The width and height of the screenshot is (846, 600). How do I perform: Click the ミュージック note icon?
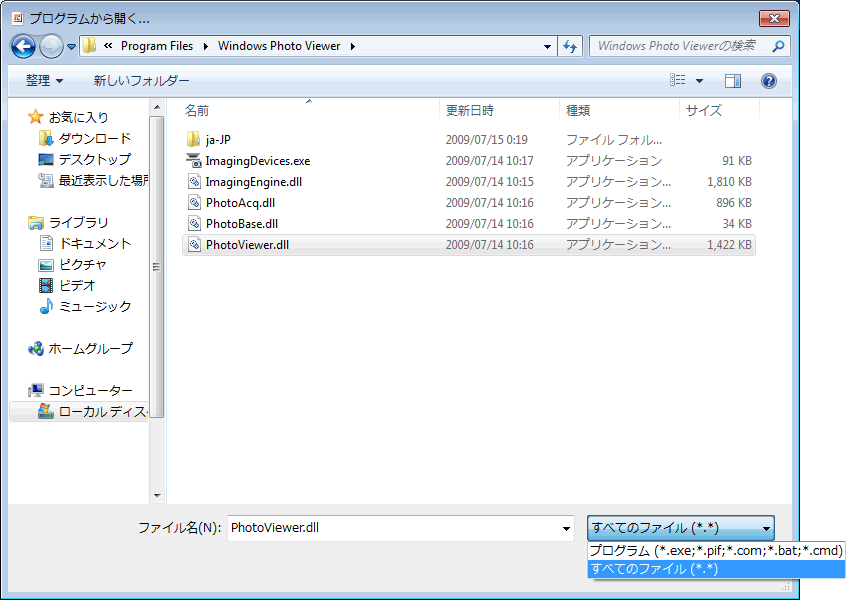[x=46, y=306]
